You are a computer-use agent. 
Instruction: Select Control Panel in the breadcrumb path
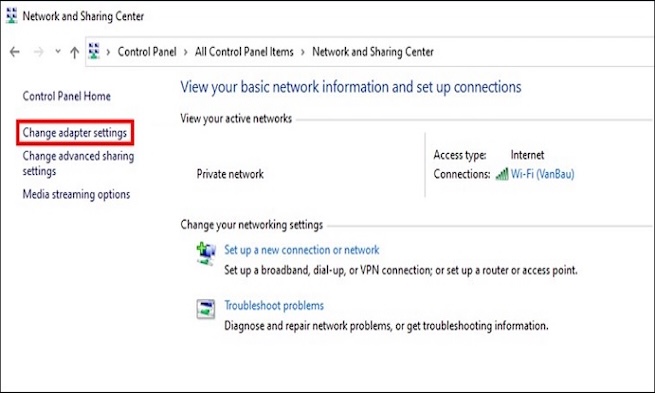pyautogui.click(x=147, y=52)
